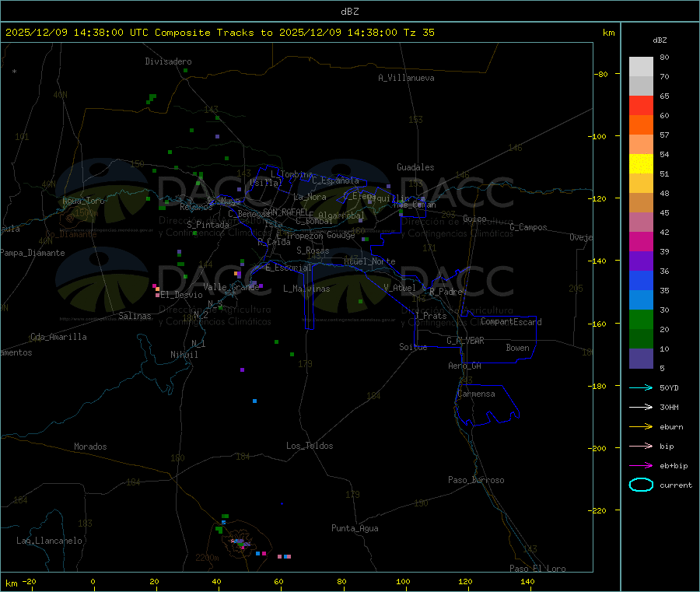
Task: Click the pink bip arrow legend icon
Action: pos(641,446)
